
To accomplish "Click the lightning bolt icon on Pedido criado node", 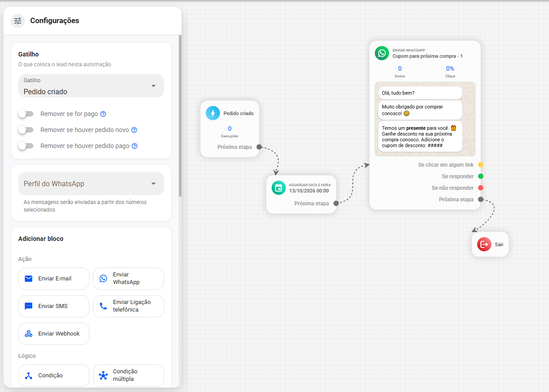I will 213,113.
